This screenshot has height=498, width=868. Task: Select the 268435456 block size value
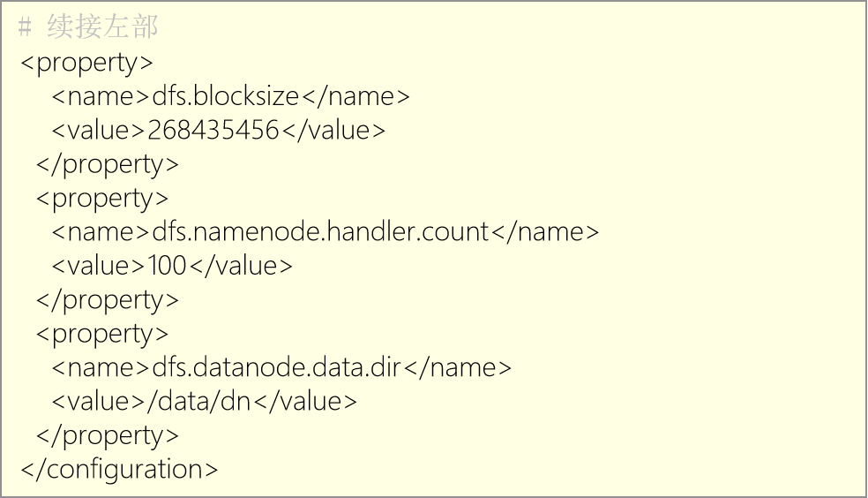(x=213, y=130)
